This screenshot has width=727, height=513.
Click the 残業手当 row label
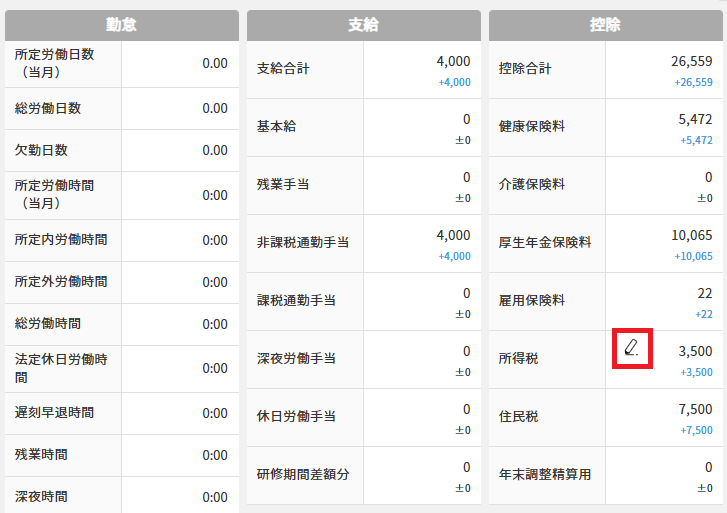click(284, 185)
